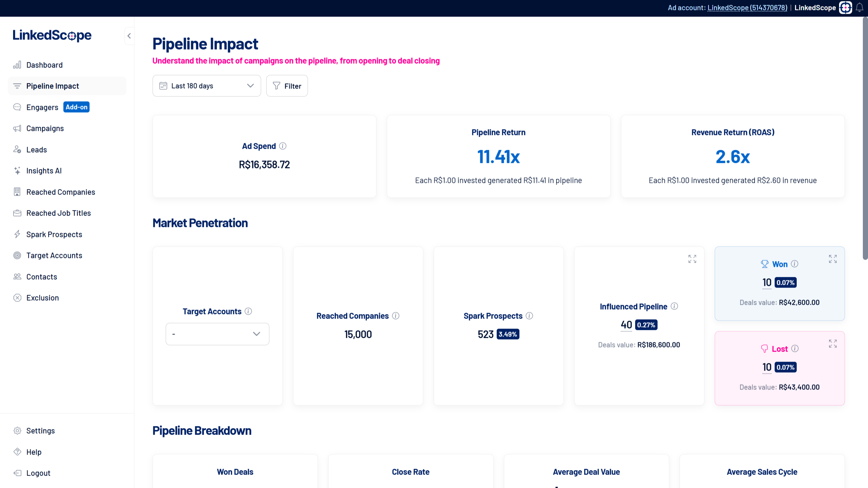Click the LinkedScope logo
The image size is (868, 488).
coord(52,35)
